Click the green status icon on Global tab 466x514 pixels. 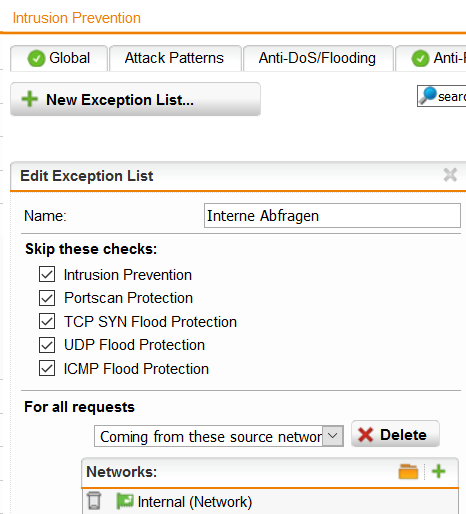(36, 59)
